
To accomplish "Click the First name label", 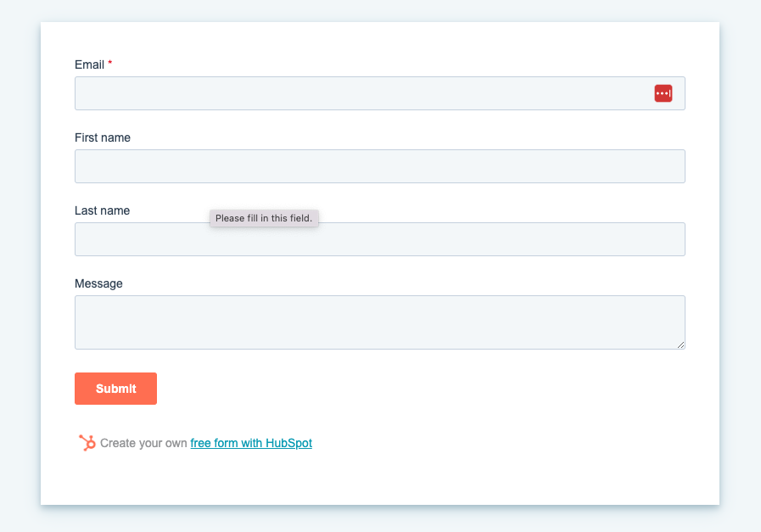I will click(103, 137).
